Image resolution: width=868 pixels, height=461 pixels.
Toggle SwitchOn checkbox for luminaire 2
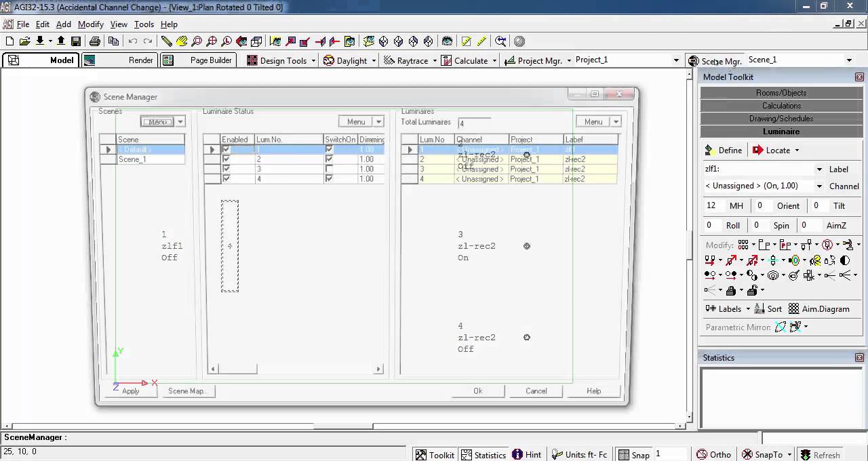329,159
